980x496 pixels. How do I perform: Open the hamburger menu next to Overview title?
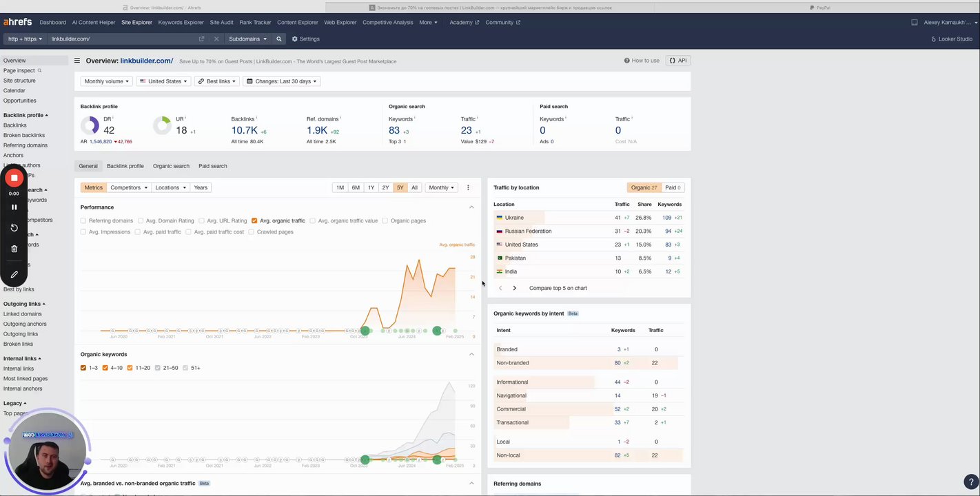tap(77, 61)
